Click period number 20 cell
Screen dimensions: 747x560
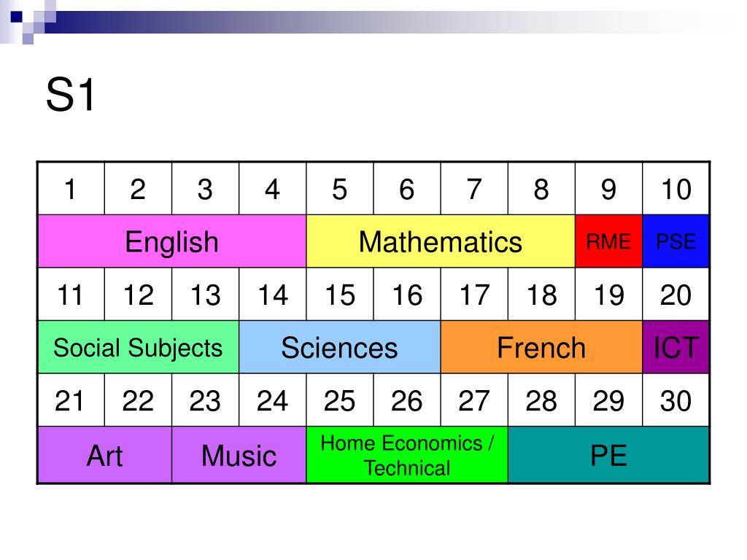(x=676, y=295)
